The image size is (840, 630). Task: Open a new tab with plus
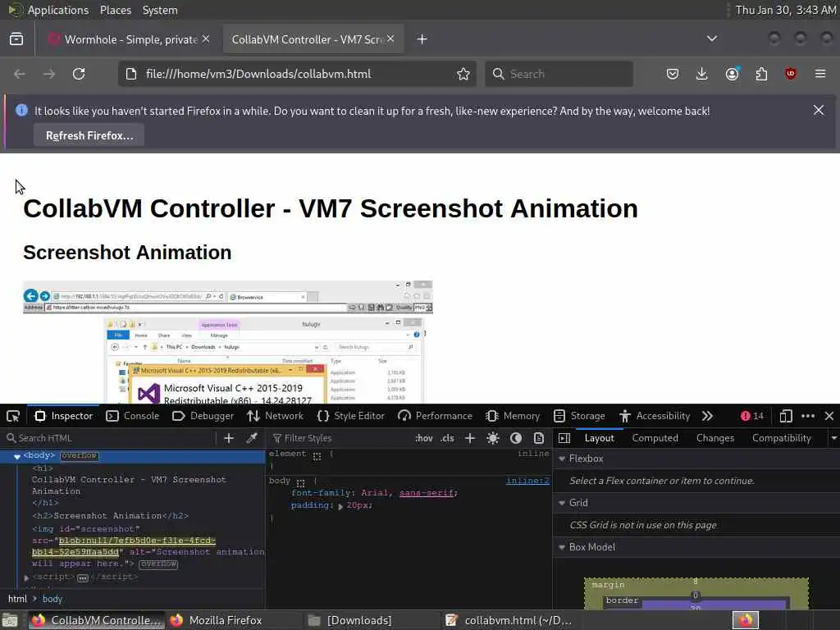422,39
